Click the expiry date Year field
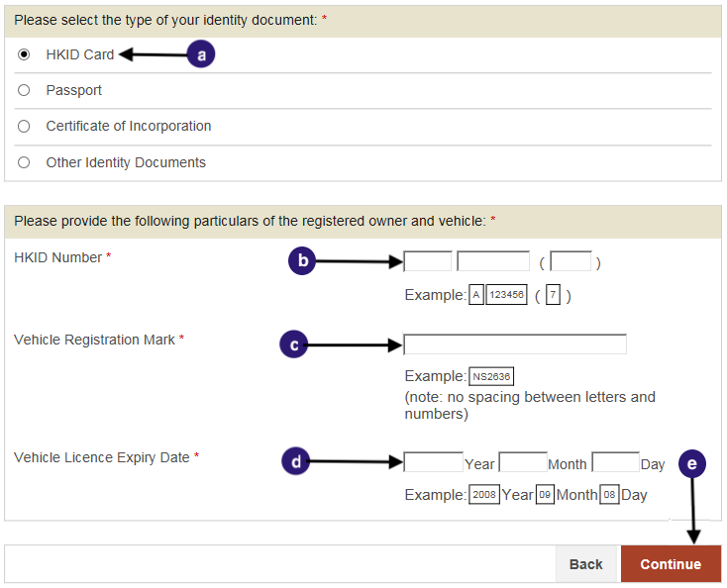The height and width of the screenshot is (588, 727). click(433, 462)
